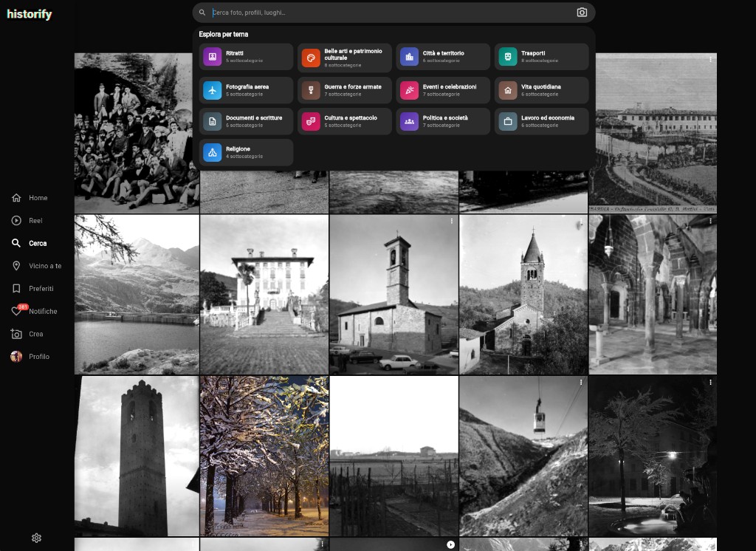Click the Eventi e celebrazioni party icon
Viewport: 756px width, 551px height.
[409, 90]
